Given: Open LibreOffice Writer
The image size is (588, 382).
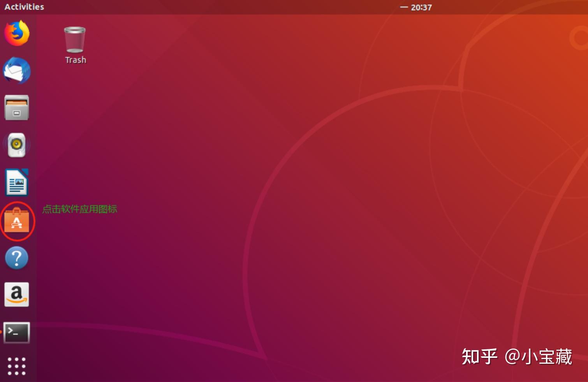Looking at the screenshot, I should coord(17,182).
